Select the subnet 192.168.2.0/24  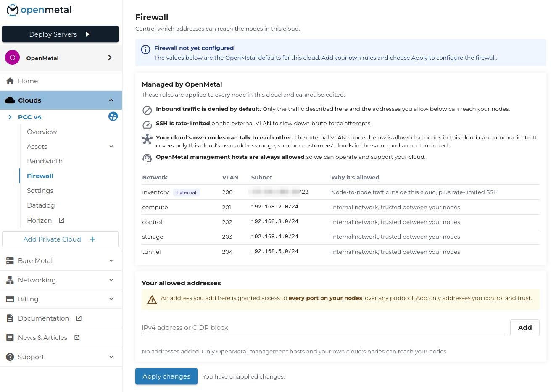pos(275,207)
